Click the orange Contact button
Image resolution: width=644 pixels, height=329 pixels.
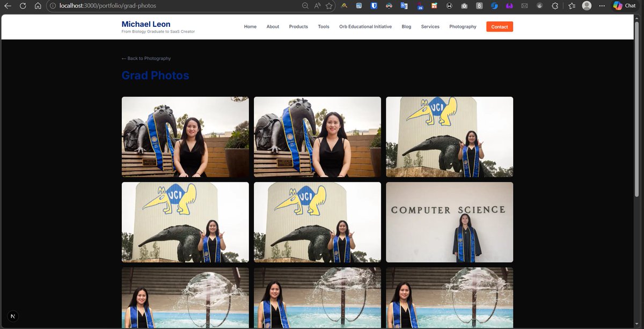tap(500, 27)
